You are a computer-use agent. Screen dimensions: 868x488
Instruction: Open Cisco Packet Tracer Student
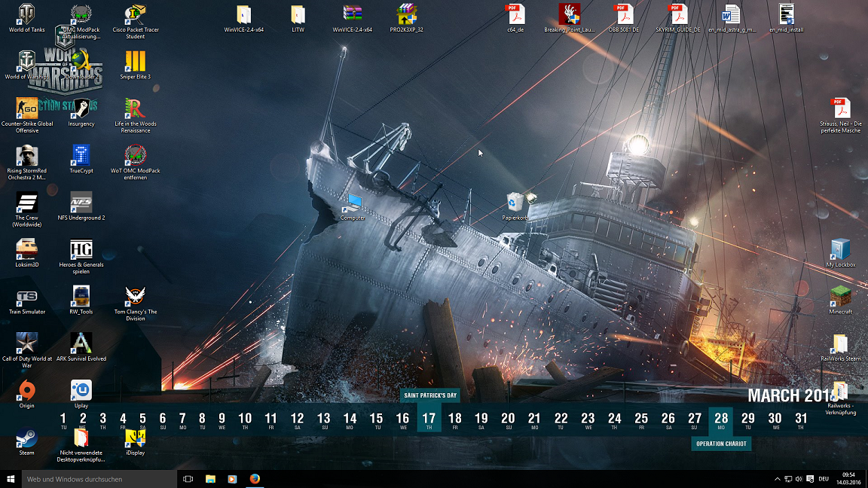[x=135, y=21]
